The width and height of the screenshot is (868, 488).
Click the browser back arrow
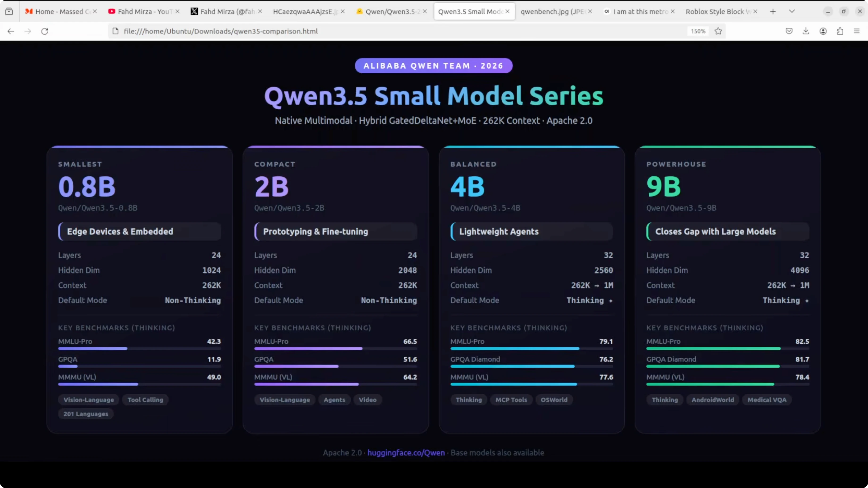tap(11, 31)
